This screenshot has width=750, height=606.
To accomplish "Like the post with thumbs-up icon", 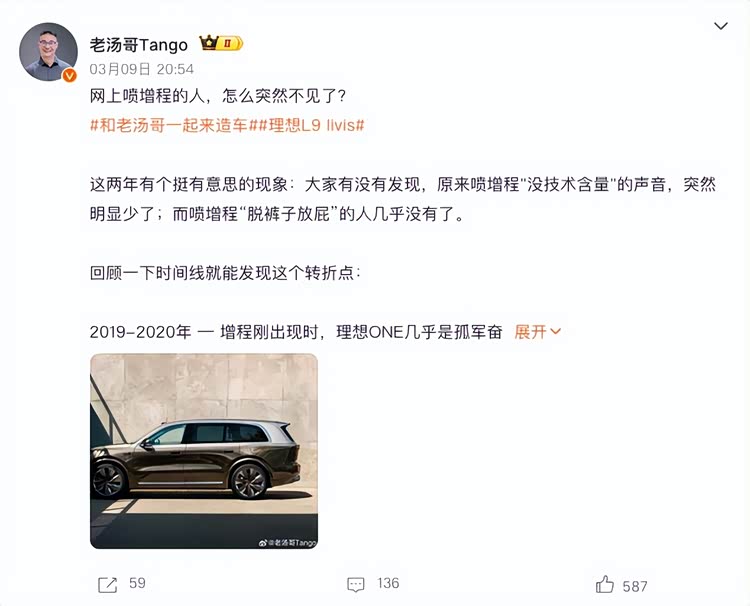I will 605,584.
